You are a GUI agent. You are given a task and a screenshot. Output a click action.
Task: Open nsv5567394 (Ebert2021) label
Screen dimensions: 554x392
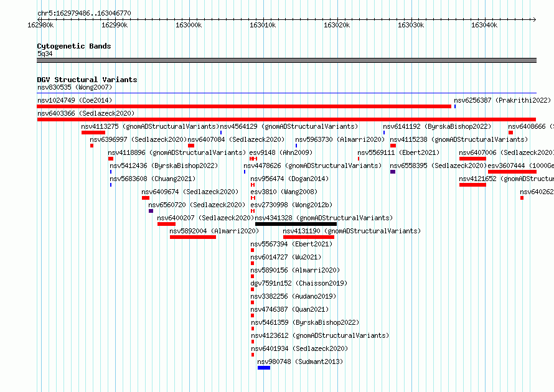point(291,244)
